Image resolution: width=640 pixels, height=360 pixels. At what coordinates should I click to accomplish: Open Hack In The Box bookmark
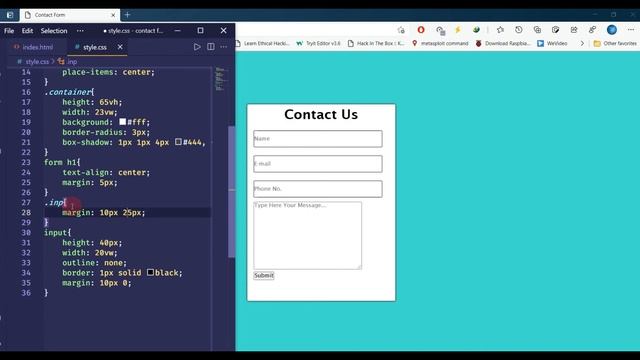pyautogui.click(x=376, y=43)
